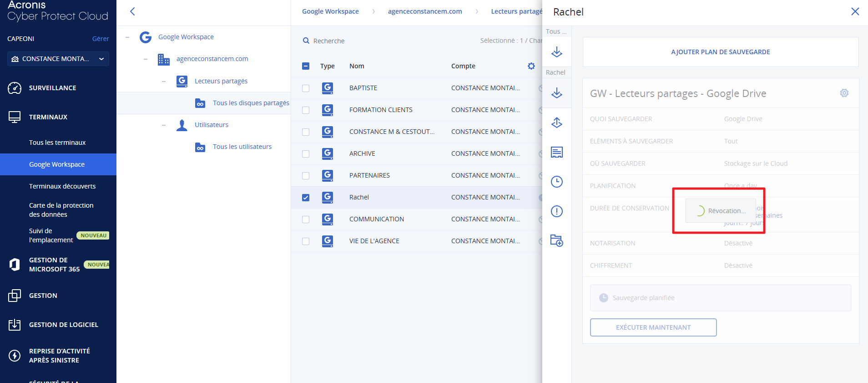Check the ARCHIVE row checkbox
This screenshot has height=383, width=868.
coord(306,154)
